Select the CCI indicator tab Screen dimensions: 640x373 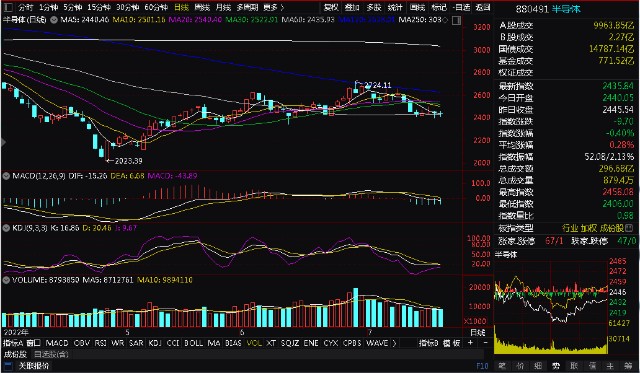173,343
